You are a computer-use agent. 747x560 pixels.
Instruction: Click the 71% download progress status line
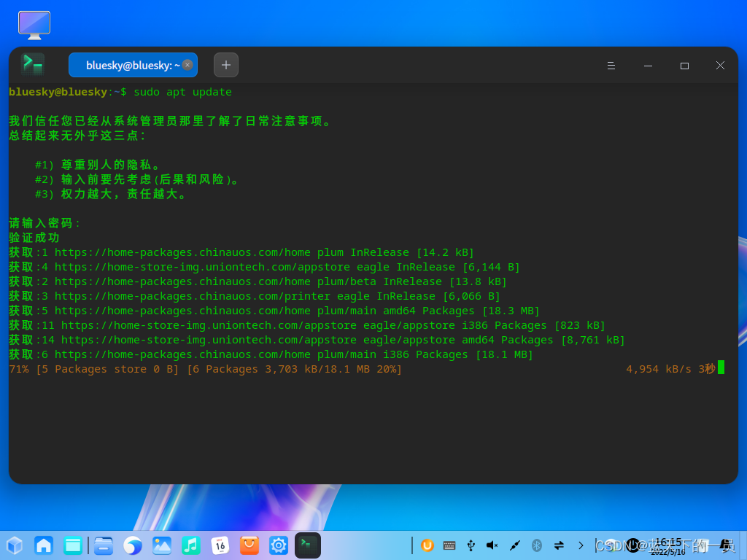point(205,369)
